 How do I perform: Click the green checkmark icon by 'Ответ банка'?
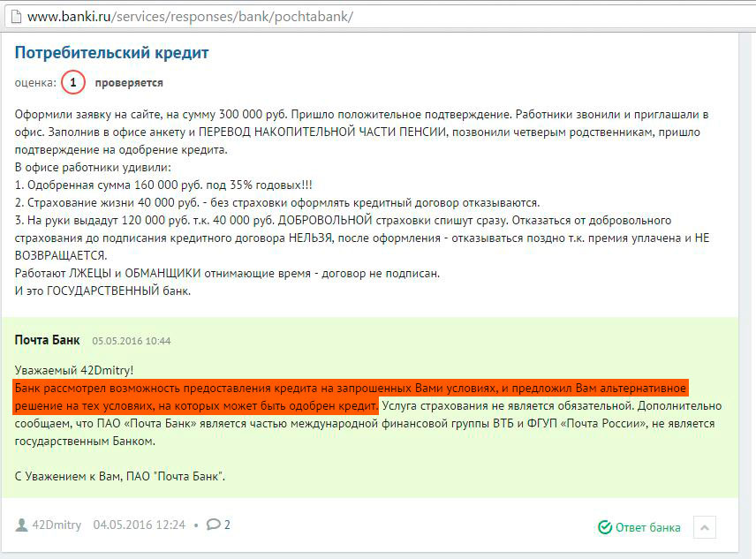pyautogui.click(x=605, y=528)
